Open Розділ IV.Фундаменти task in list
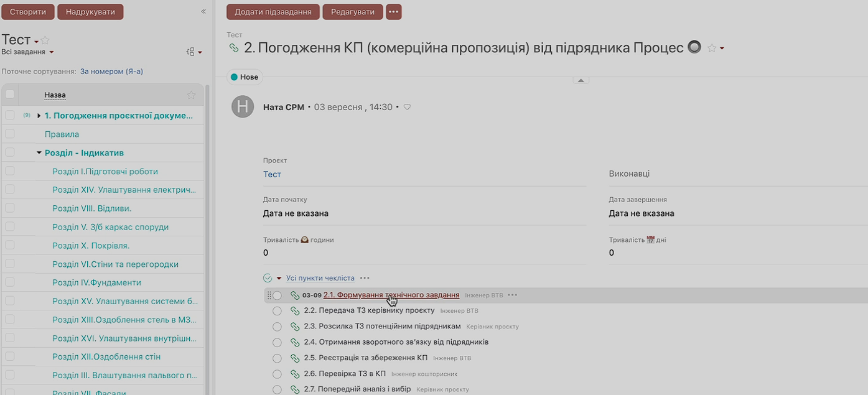Image resolution: width=868 pixels, height=395 pixels. (96, 282)
